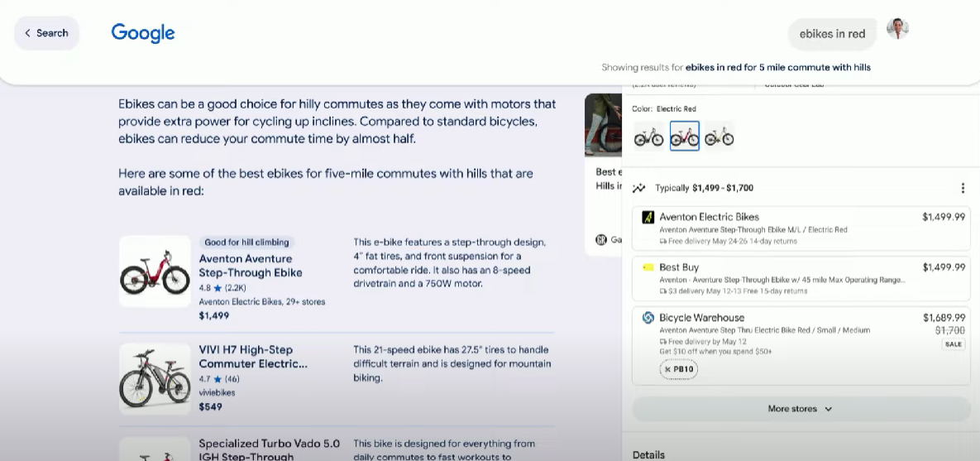The image size is (980, 461).
Task: Click 'Aventon Electric Bikes, 29+ stores' text
Action: pos(262,301)
